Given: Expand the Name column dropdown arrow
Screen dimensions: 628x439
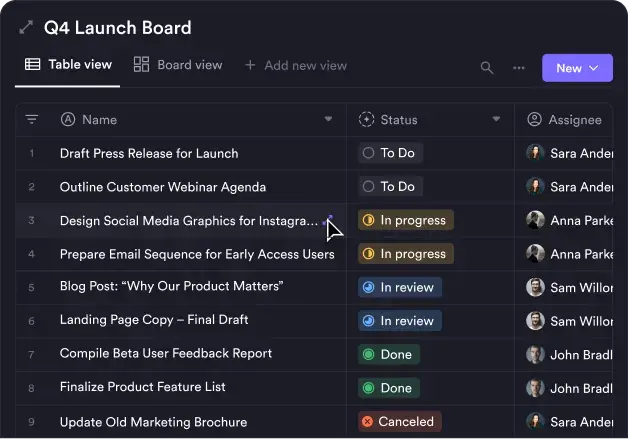Looking at the screenshot, I should [x=328, y=120].
